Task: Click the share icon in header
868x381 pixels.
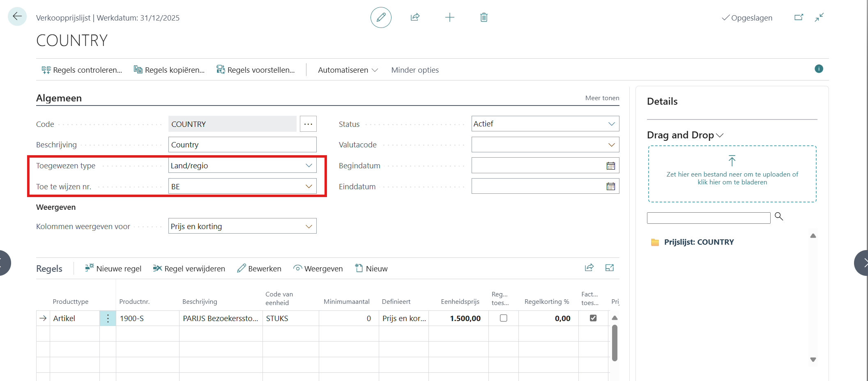Action: pos(415,17)
